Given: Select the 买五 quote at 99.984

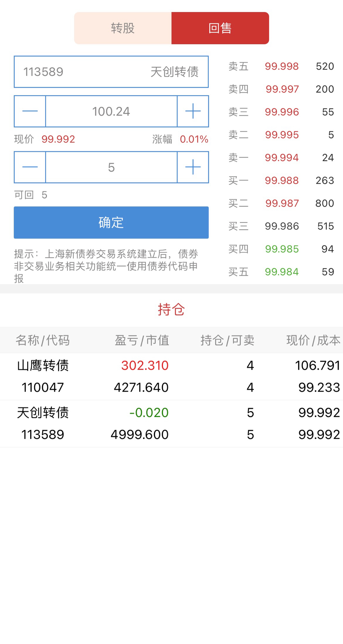Looking at the screenshot, I should [x=281, y=272].
